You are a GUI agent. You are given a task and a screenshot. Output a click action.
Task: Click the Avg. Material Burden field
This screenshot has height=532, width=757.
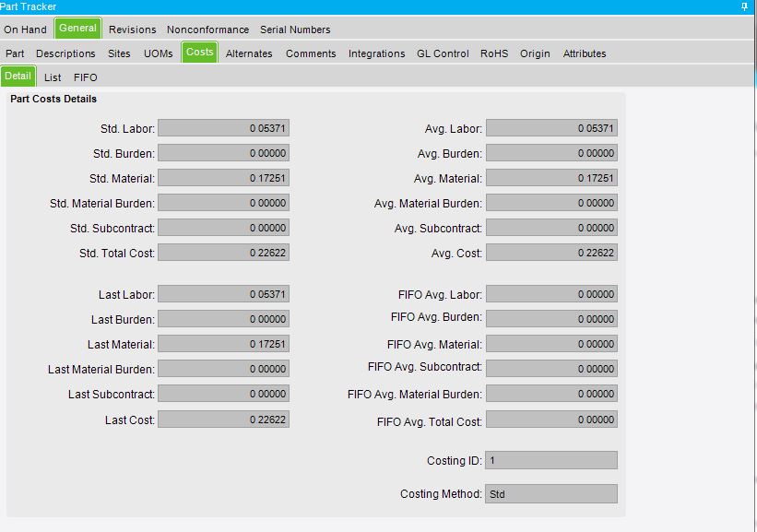click(551, 203)
